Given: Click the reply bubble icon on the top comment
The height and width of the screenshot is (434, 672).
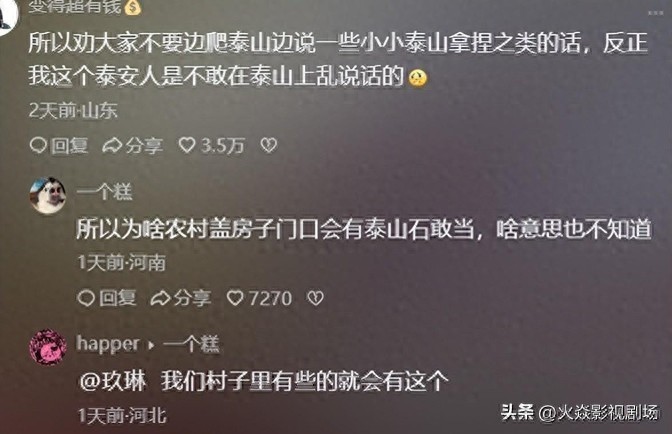Looking at the screenshot, I should click(x=38, y=145).
